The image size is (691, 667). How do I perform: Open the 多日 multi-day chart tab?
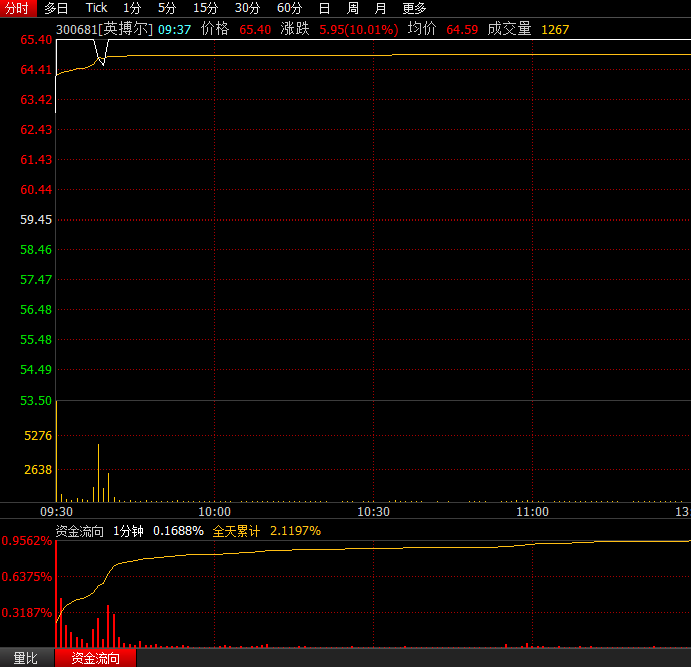pos(56,8)
